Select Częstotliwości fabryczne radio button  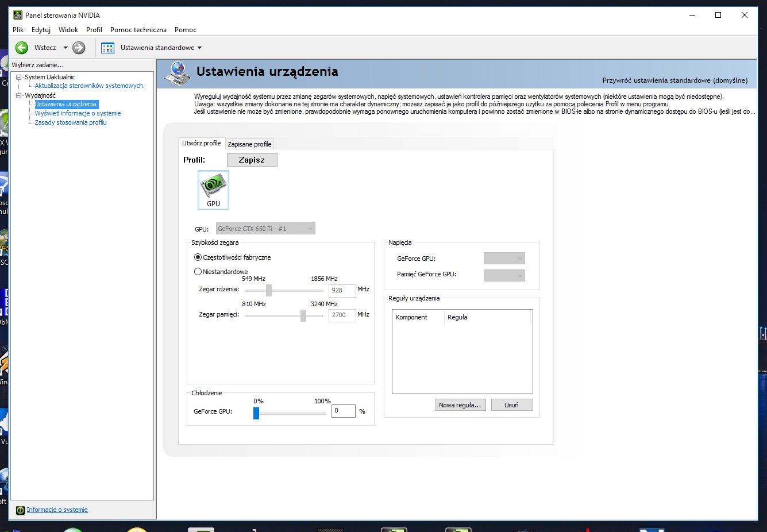[198, 257]
